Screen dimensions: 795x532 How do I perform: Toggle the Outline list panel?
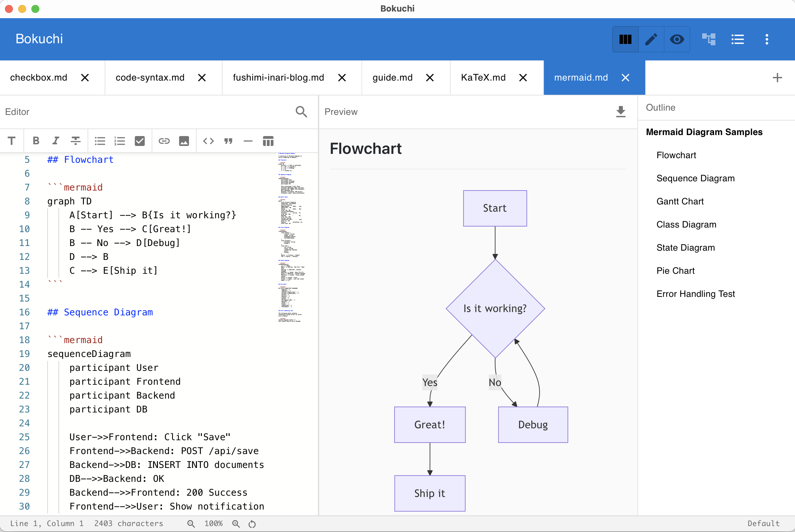pos(737,39)
